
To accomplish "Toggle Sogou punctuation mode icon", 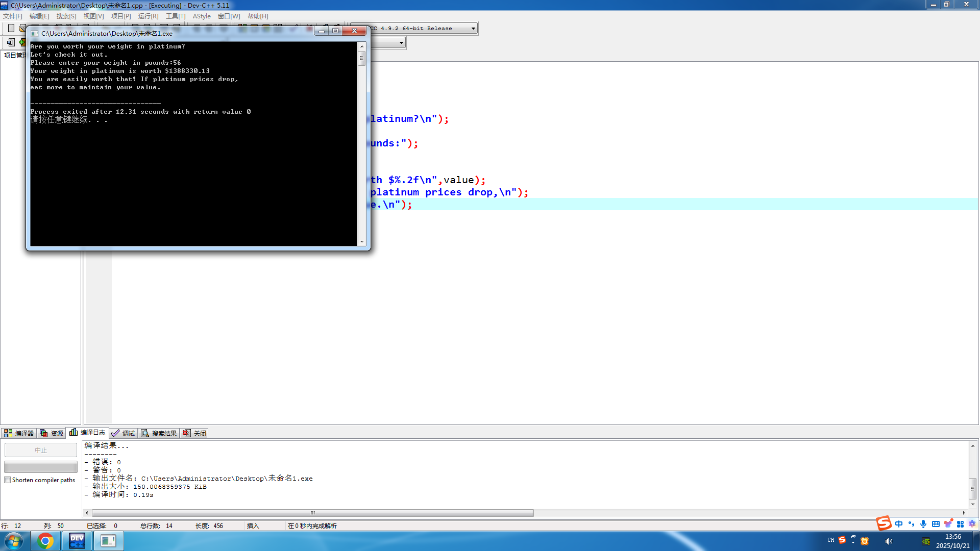I will click(911, 524).
